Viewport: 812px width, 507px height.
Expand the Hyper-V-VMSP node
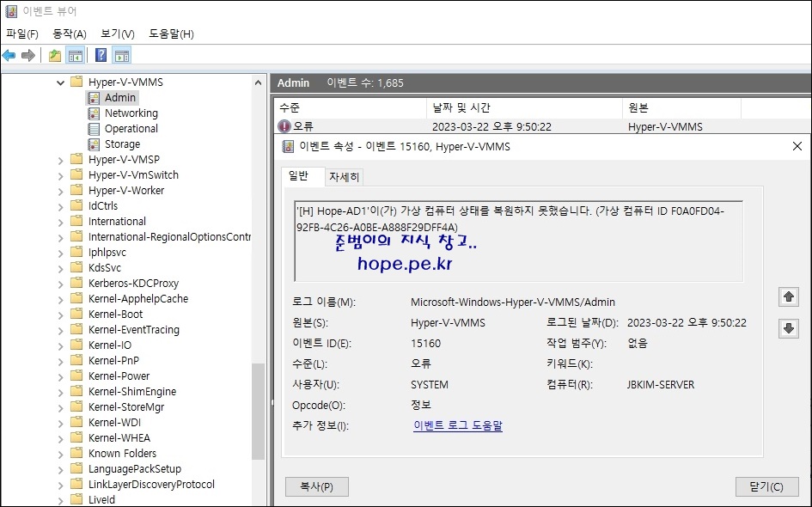pyautogui.click(x=61, y=161)
